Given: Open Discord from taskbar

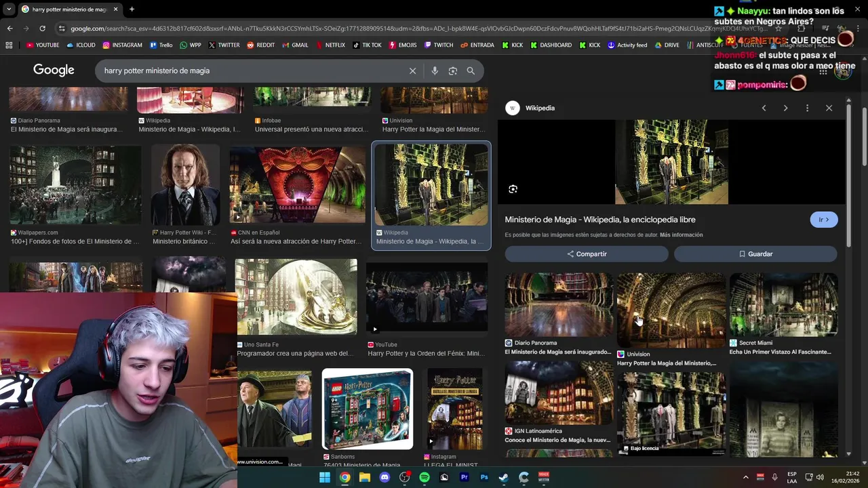Looking at the screenshot, I should point(384,477).
